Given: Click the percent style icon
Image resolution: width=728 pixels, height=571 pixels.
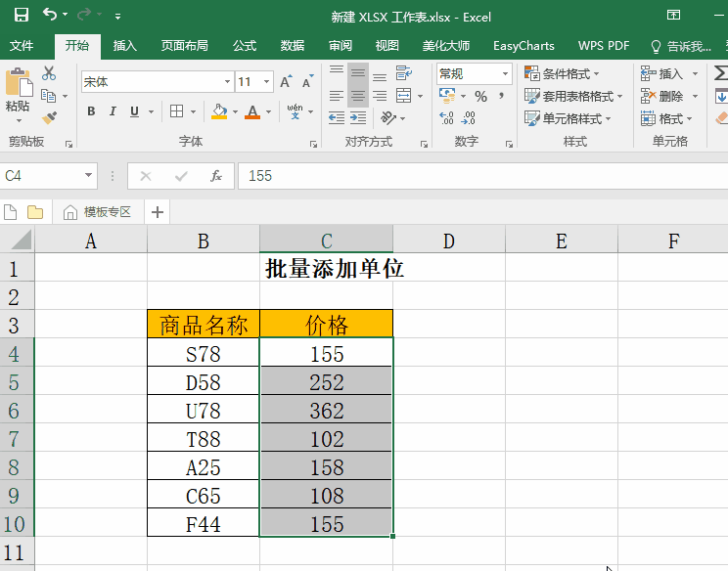Looking at the screenshot, I should click(x=480, y=97).
